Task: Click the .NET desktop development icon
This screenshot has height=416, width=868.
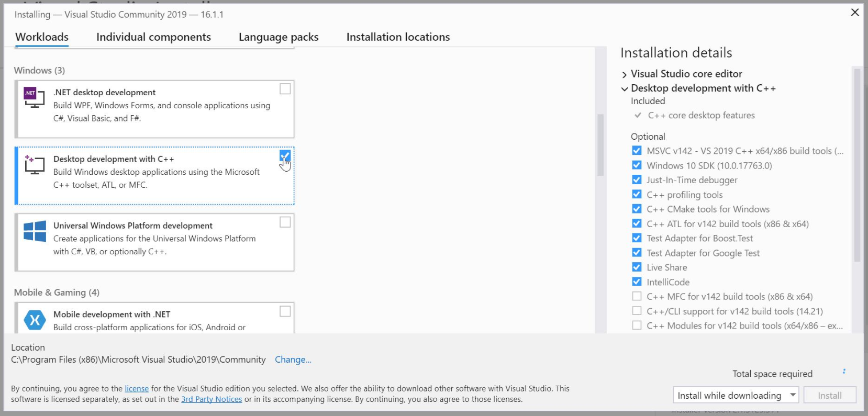Action: pyautogui.click(x=35, y=97)
